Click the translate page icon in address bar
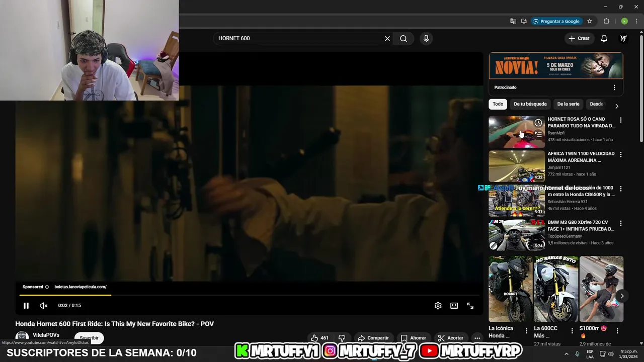This screenshot has height=362, width=644. 513,21
